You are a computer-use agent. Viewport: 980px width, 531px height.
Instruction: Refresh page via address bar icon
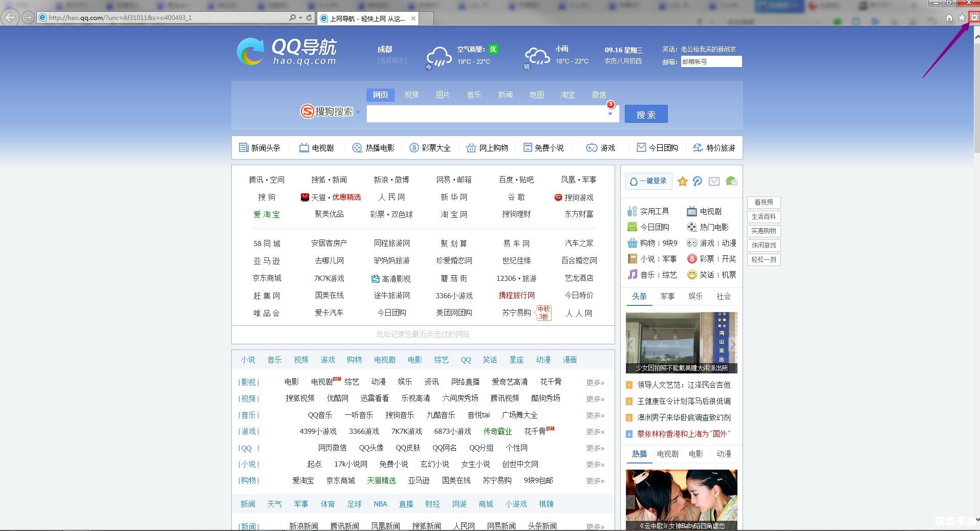click(x=309, y=17)
